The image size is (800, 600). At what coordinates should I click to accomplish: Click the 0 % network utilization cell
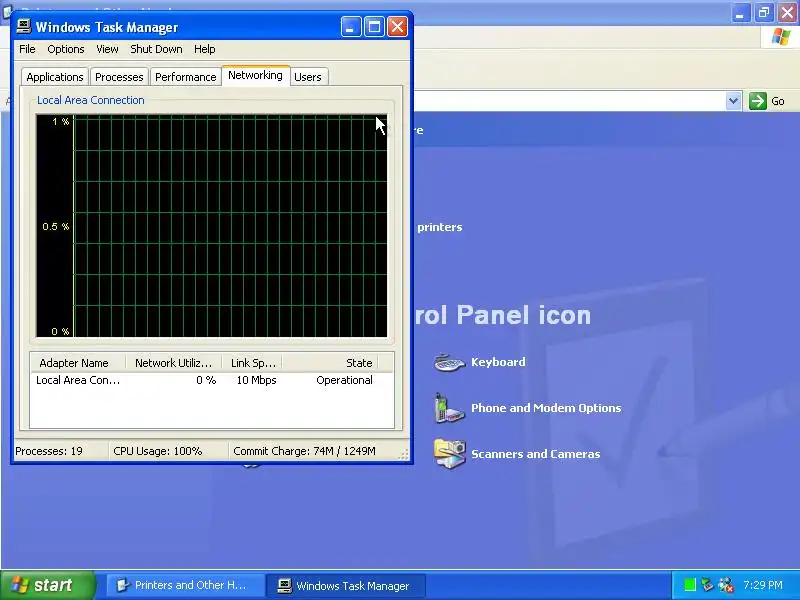(x=206, y=380)
